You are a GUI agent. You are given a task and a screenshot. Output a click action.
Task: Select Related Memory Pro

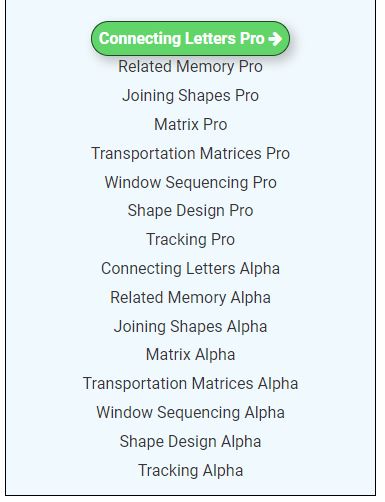(190, 67)
